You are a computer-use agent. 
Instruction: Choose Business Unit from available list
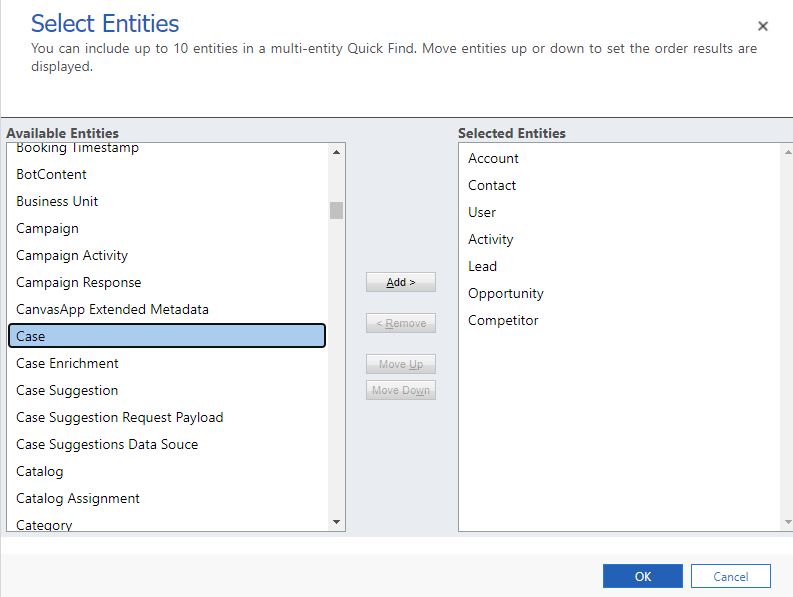pyautogui.click(x=57, y=201)
